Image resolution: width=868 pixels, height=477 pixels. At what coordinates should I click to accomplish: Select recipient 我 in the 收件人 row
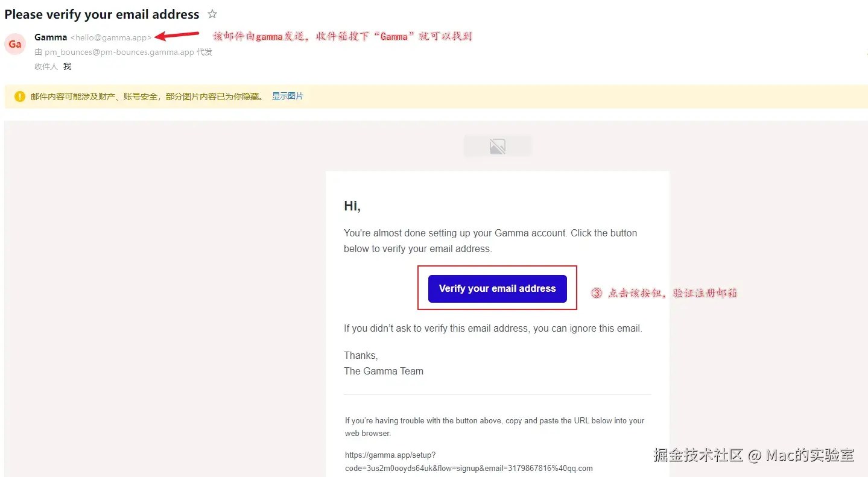[68, 66]
